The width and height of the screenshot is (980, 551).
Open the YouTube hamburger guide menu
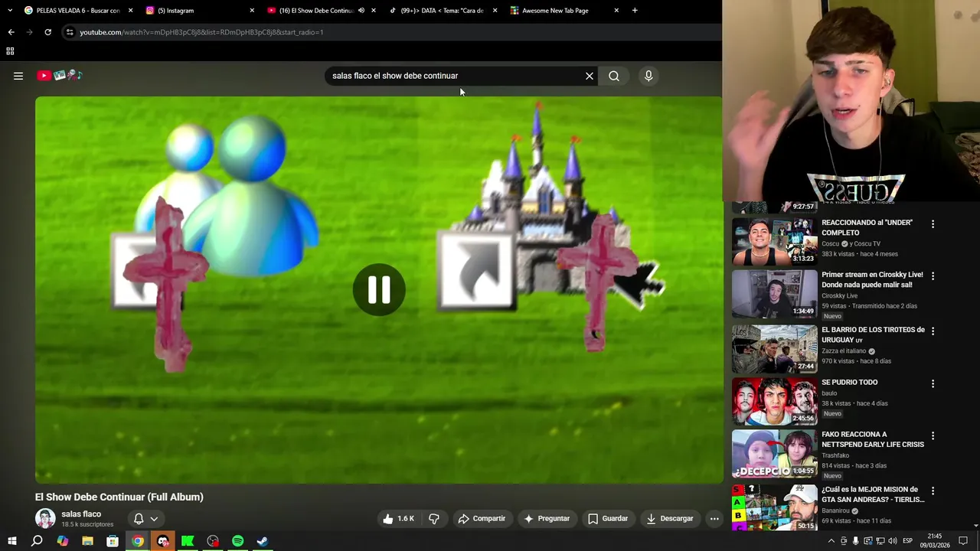click(x=18, y=76)
